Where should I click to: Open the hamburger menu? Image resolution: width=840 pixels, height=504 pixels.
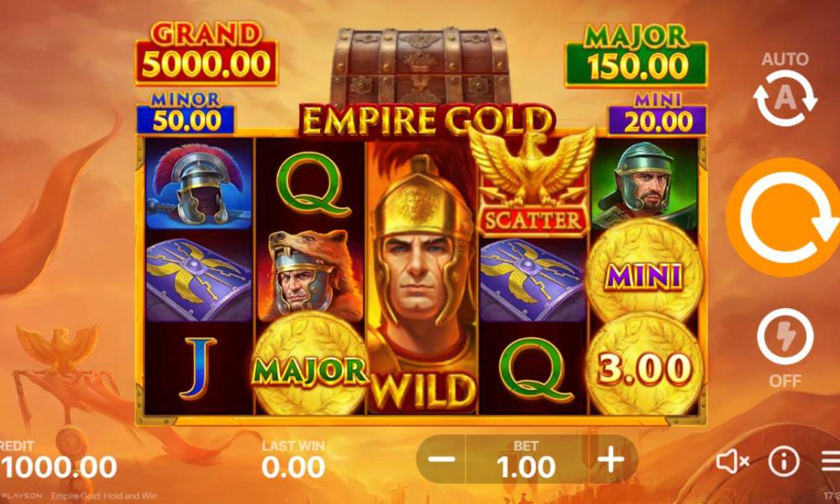point(831,461)
